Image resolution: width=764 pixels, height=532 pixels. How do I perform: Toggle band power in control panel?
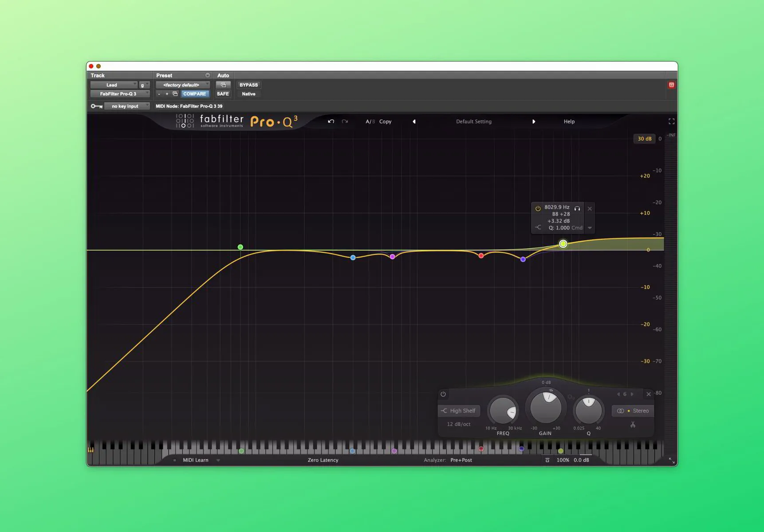[443, 394]
